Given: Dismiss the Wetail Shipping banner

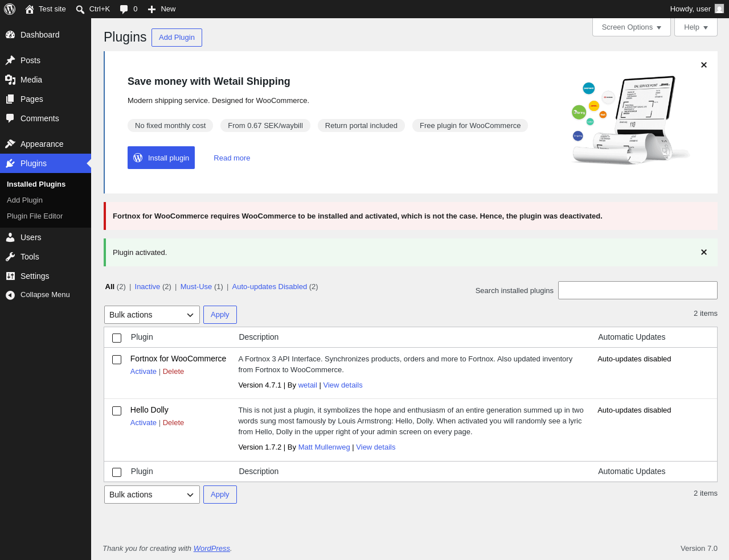Looking at the screenshot, I should point(704,65).
